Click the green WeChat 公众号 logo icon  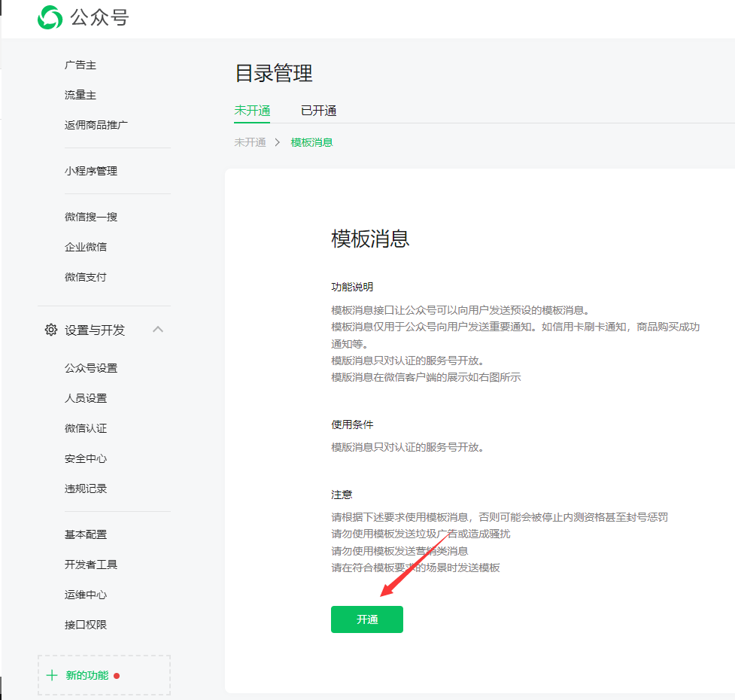(x=50, y=17)
